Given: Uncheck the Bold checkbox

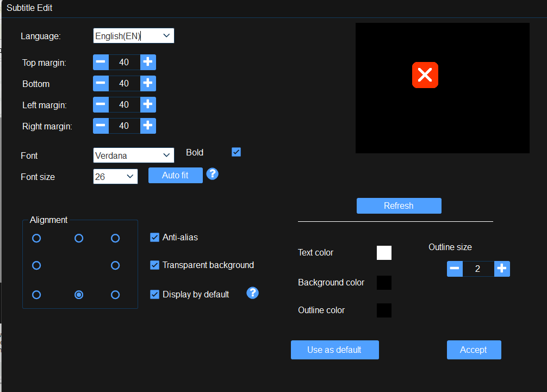Looking at the screenshot, I should (236, 152).
